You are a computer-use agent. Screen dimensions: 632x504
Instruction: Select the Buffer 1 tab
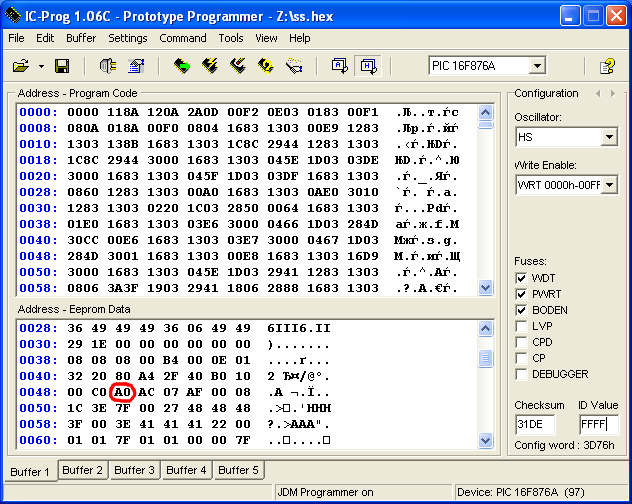[x=30, y=471]
